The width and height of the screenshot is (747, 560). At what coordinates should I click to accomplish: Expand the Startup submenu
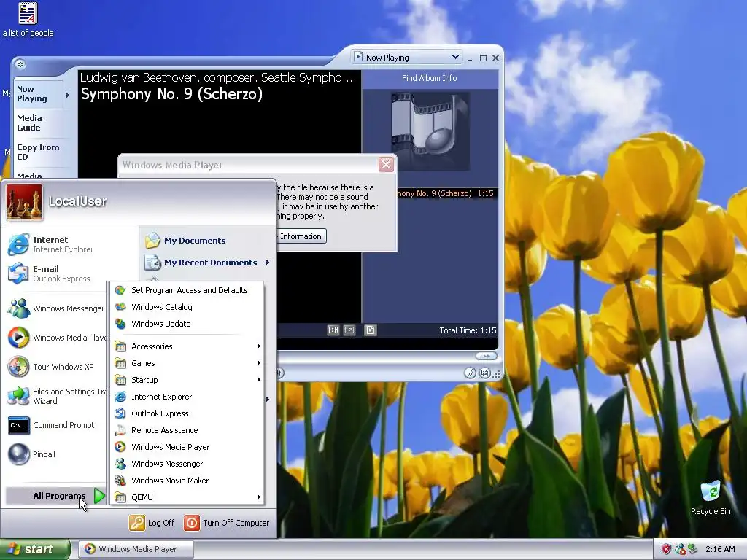pyautogui.click(x=187, y=379)
